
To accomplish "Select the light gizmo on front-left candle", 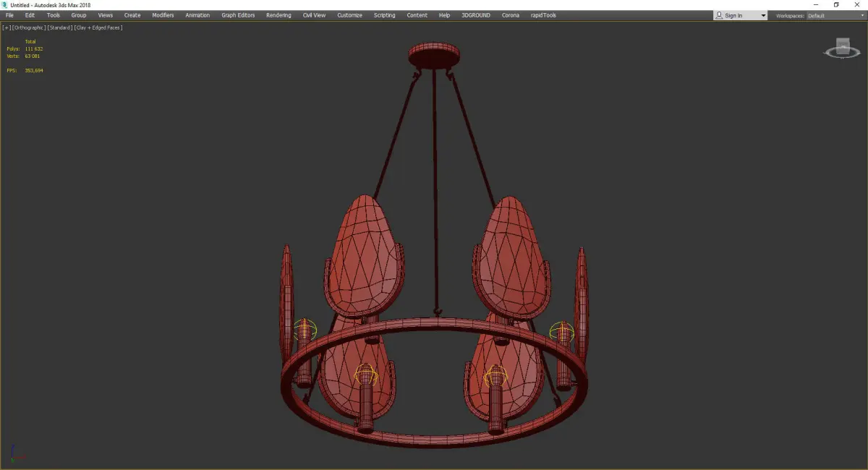I will 366,375.
